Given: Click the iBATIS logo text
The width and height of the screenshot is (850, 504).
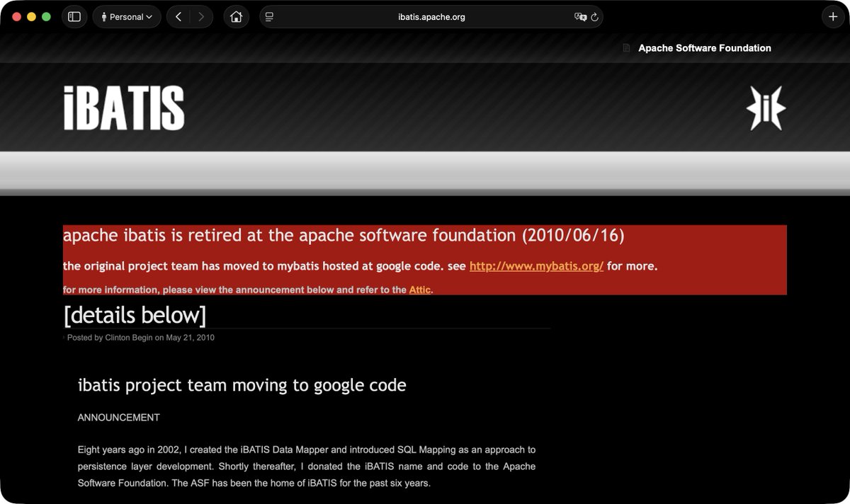Looking at the screenshot, I should (124, 108).
